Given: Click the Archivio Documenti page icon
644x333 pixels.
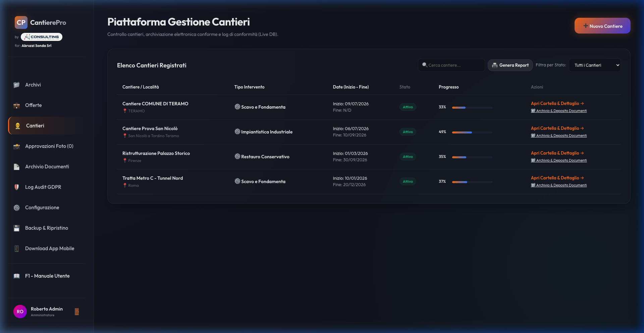Looking at the screenshot, I should [16, 167].
